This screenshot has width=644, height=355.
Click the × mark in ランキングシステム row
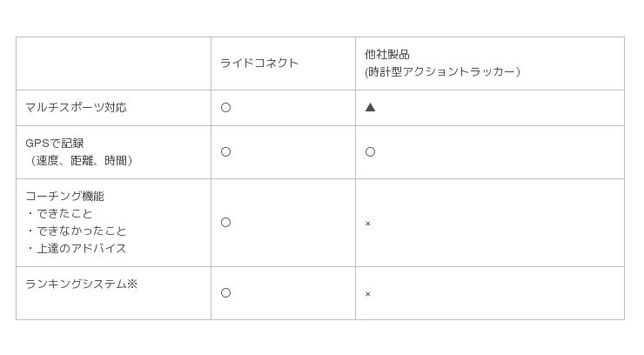368,294
